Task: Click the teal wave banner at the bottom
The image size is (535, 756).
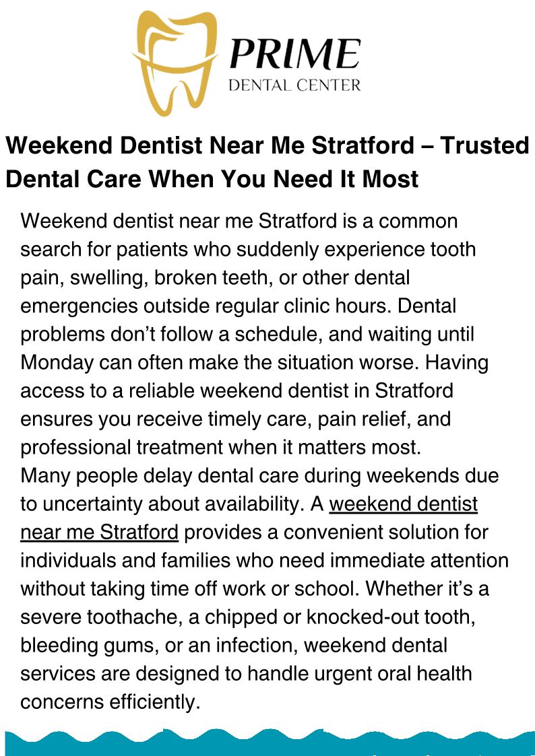Action: click(x=267, y=742)
